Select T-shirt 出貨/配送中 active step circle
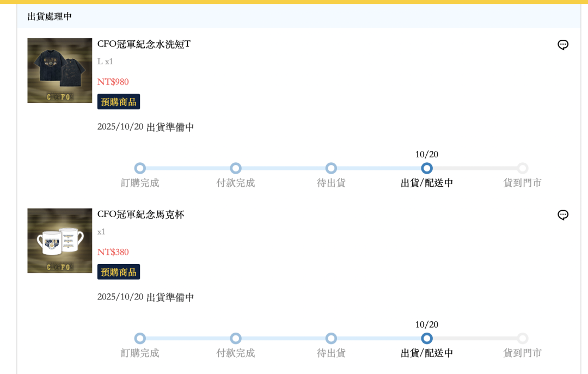588x374 pixels. click(x=427, y=168)
